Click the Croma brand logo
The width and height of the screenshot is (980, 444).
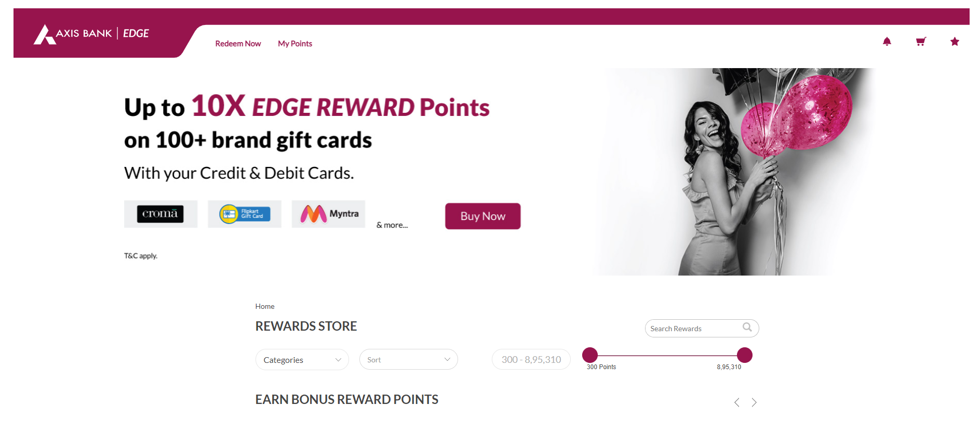(160, 214)
